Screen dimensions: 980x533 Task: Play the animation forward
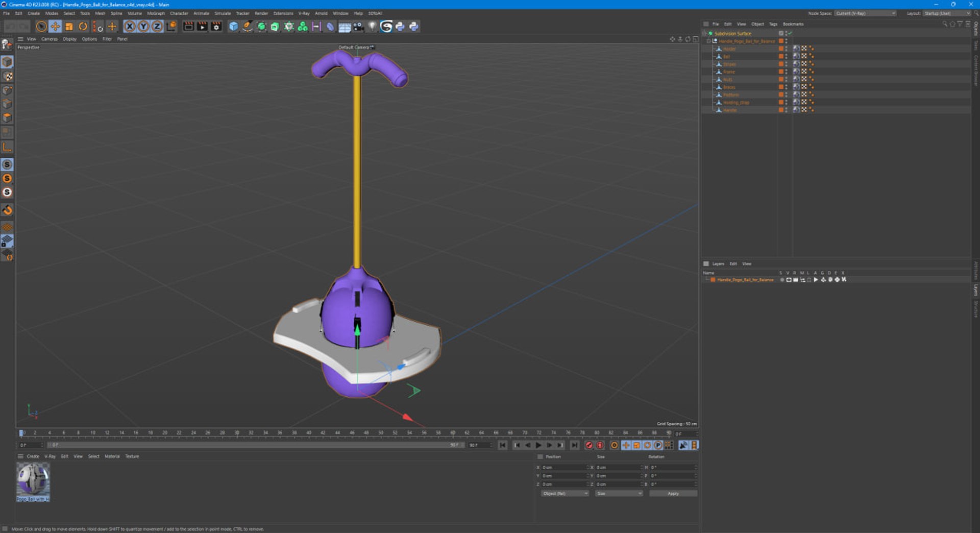point(538,445)
